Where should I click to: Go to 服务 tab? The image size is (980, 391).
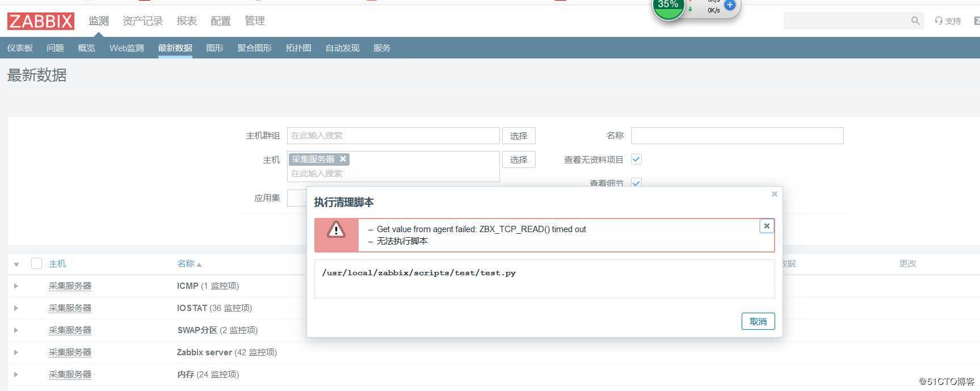pos(382,48)
